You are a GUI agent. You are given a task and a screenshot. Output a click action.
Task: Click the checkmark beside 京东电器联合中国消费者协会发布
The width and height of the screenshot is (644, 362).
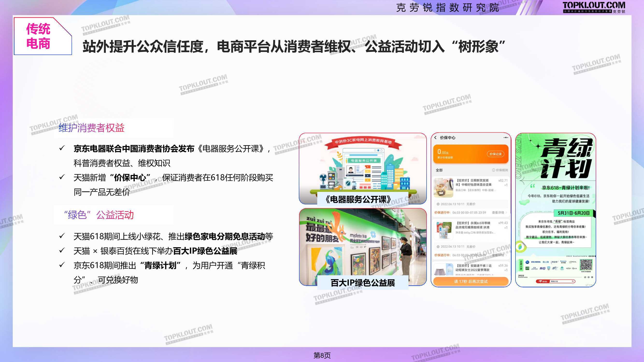[x=62, y=148]
